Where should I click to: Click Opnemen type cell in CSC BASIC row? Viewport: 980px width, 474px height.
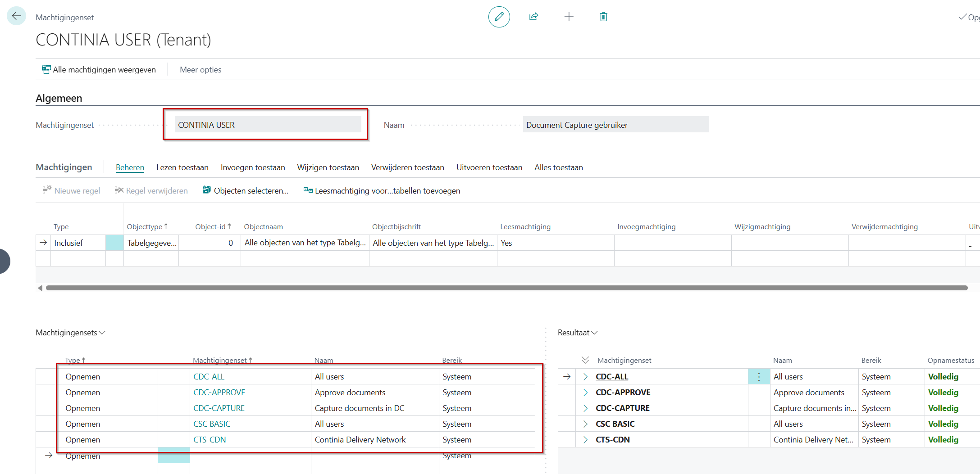coord(109,424)
